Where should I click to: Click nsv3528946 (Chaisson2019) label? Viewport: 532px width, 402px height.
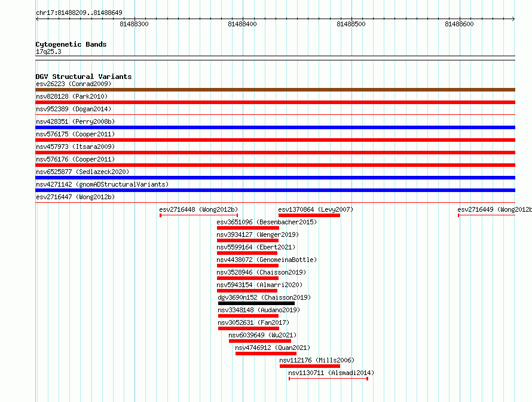coord(261,272)
